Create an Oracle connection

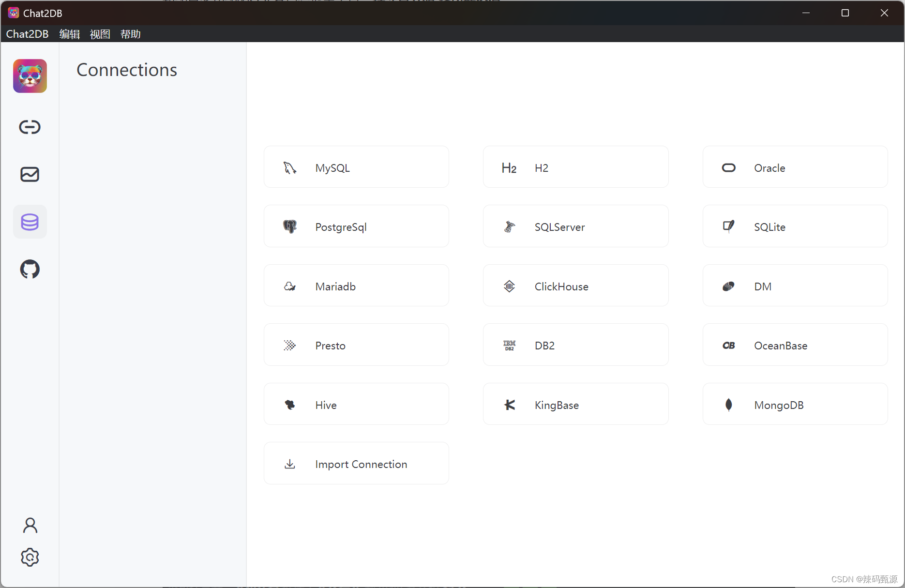(795, 167)
